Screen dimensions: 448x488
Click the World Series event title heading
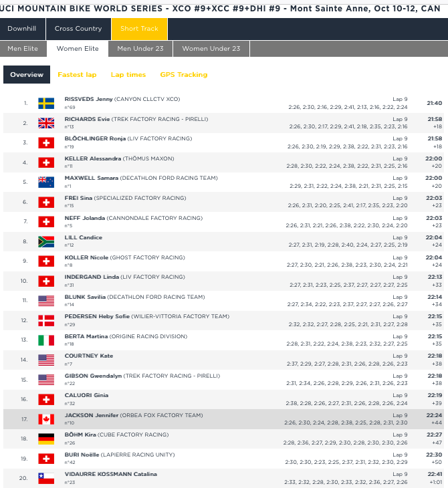tap(220, 9)
